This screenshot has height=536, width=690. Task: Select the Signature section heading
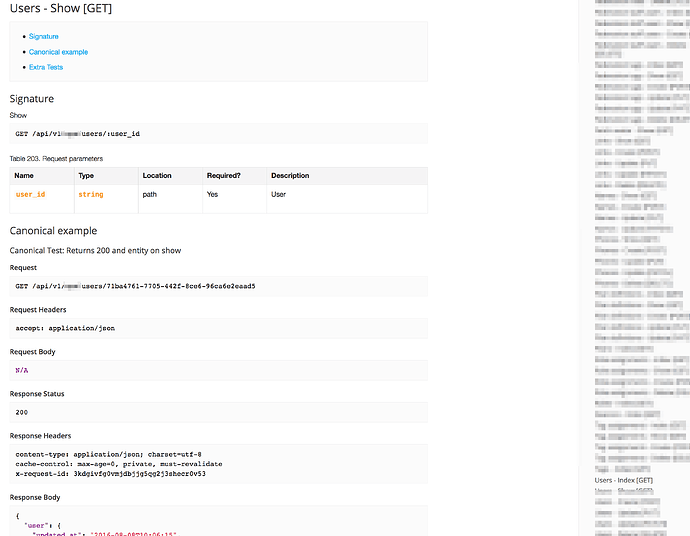click(32, 99)
